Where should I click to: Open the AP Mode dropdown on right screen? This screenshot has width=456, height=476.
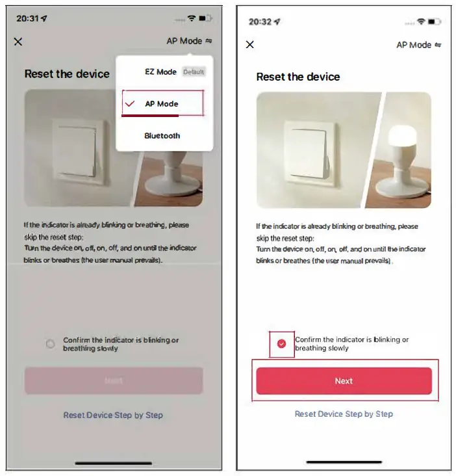[419, 45]
